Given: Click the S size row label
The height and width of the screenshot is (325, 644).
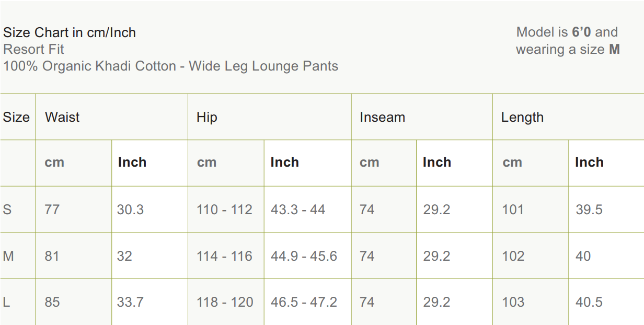Looking at the screenshot, I should click(7, 210).
